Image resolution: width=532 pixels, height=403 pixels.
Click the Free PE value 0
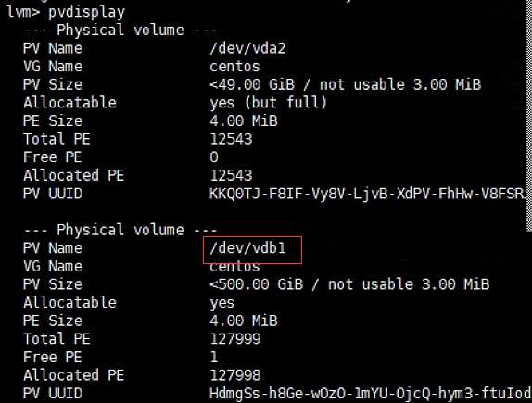[x=214, y=157]
